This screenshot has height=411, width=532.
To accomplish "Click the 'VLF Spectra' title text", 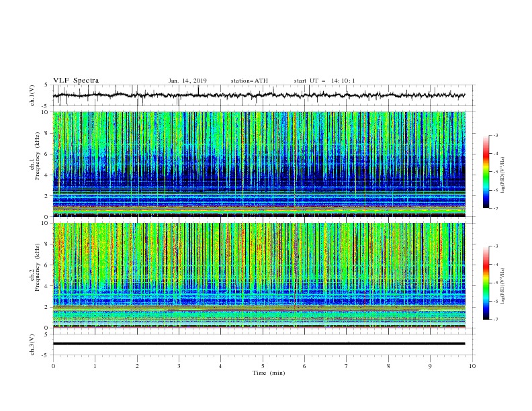I will pos(76,81).
